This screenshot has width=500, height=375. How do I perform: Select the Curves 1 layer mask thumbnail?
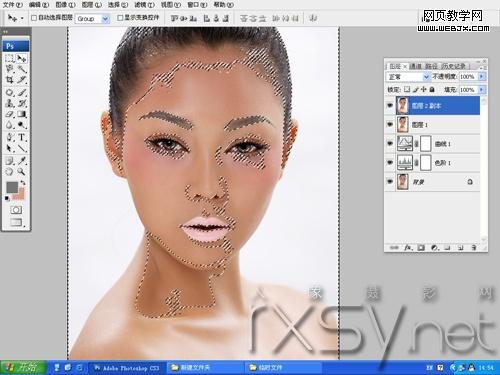coord(426,144)
